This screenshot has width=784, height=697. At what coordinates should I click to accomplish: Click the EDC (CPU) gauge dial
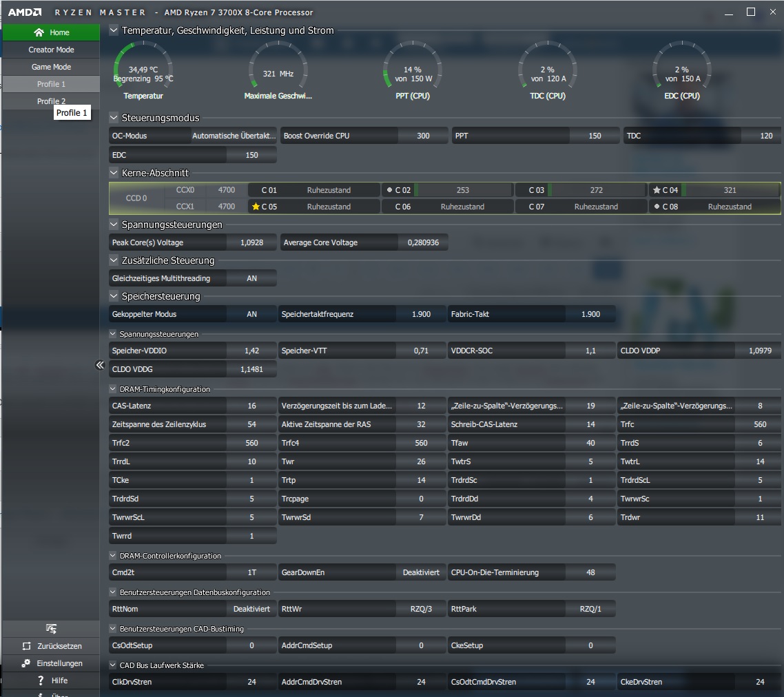(682, 65)
